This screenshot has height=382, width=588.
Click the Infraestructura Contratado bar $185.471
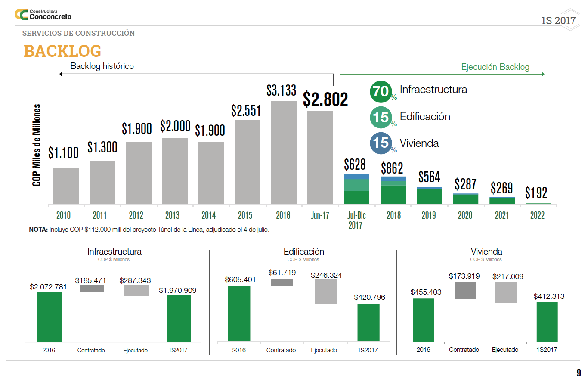pyautogui.click(x=91, y=289)
